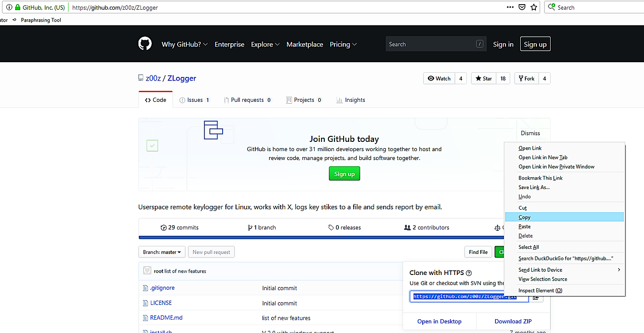Select Inspect Element (Q)
644x333 pixels.
(x=564, y=291)
